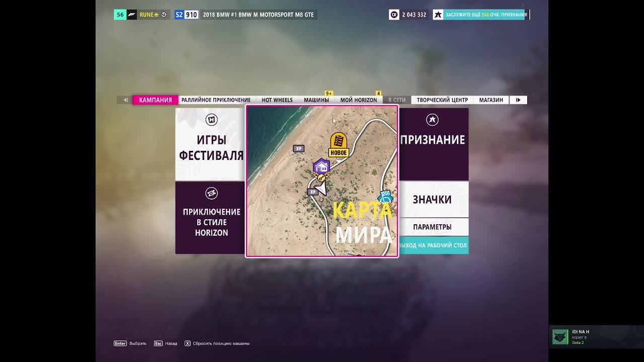Image resolution: width=644 pixels, height=362 pixels.
Task: Open the Карта мира map tile
Action: pos(322,181)
